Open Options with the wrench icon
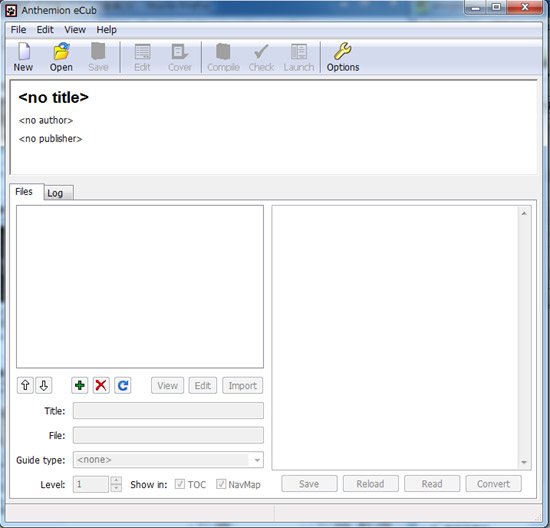 point(343,57)
